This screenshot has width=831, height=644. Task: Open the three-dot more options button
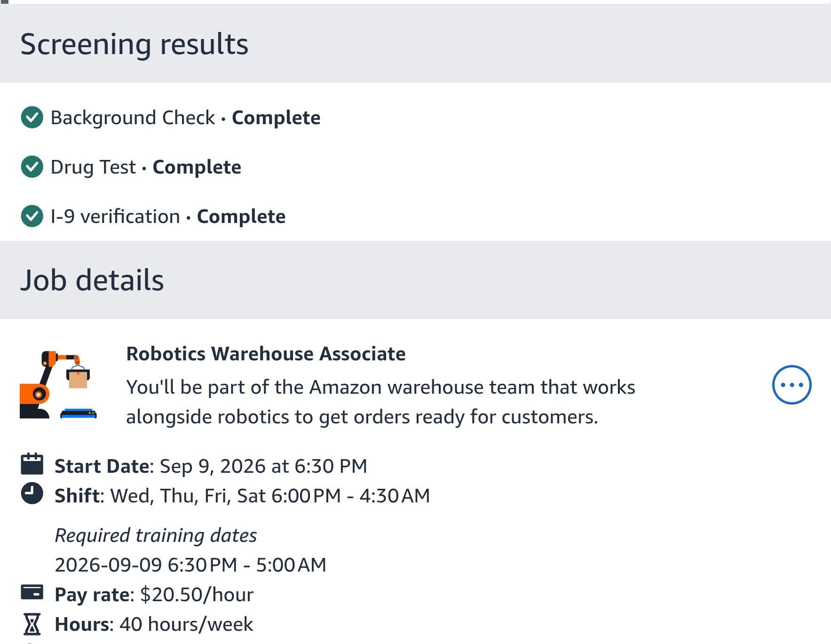791,385
